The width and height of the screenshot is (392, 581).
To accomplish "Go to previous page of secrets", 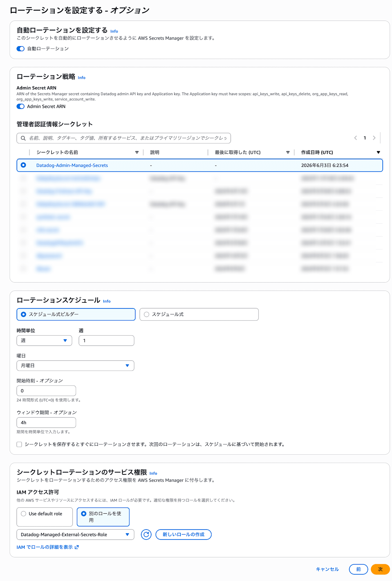I will [355, 138].
